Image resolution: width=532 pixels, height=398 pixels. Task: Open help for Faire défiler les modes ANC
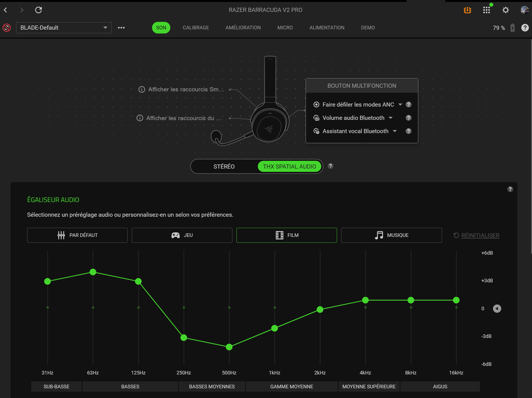[408, 105]
